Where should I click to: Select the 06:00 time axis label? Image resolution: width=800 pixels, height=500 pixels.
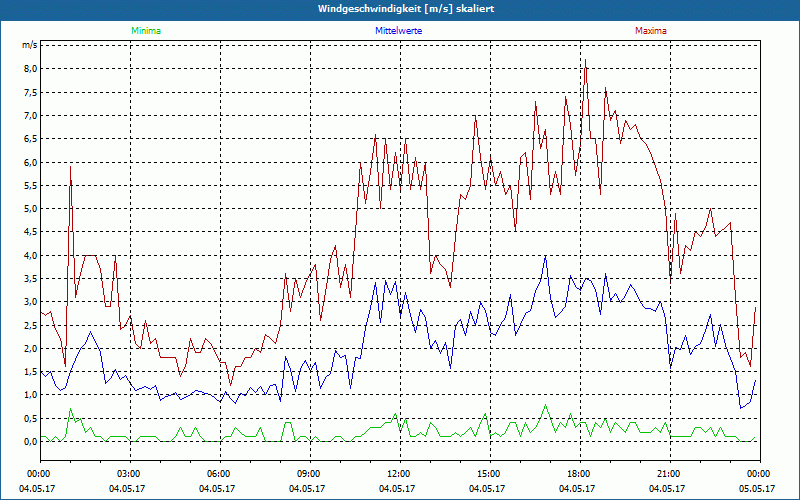point(219,473)
